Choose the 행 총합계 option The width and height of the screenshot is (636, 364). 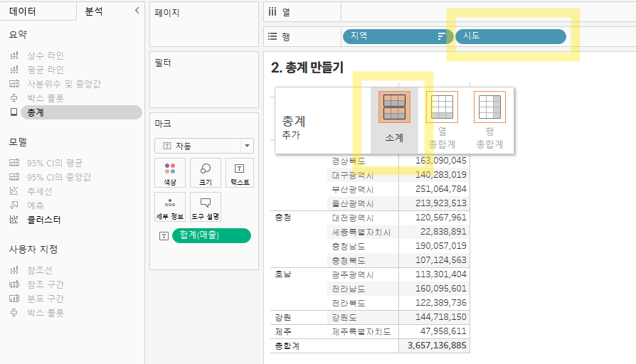(489, 120)
